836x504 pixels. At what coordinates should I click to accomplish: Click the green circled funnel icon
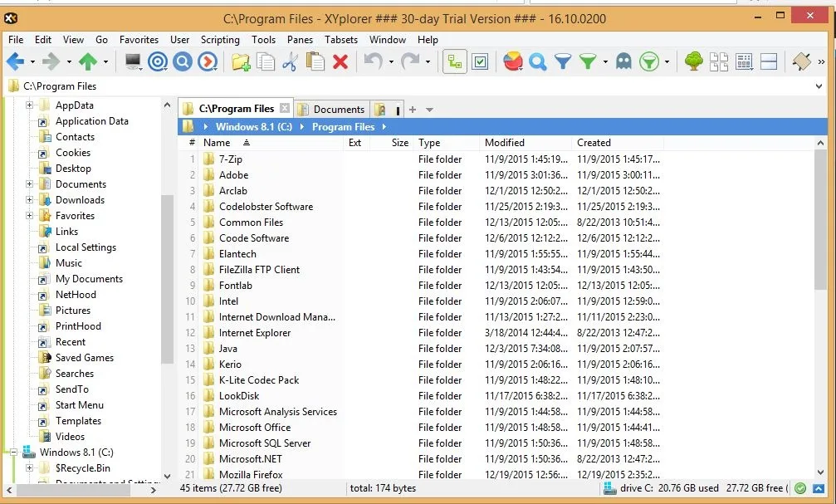pyautogui.click(x=649, y=62)
